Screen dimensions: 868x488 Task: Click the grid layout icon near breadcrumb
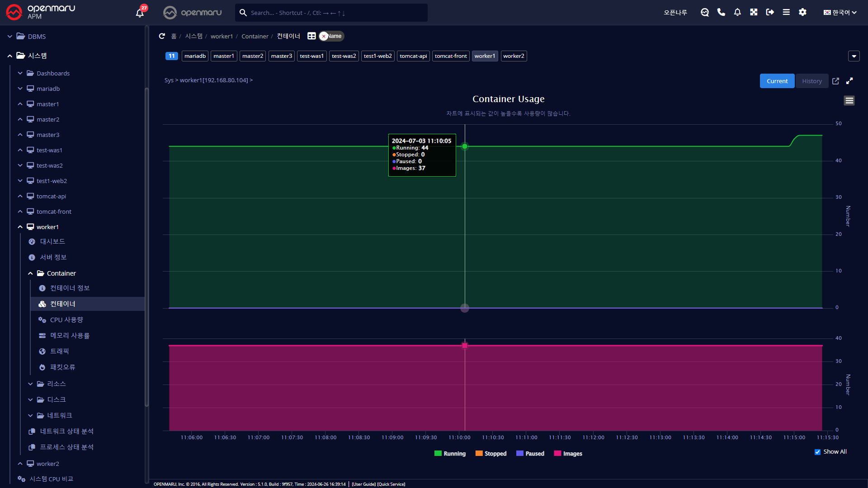tap(311, 36)
